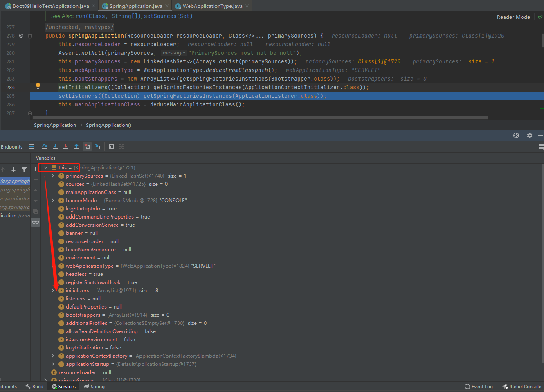This screenshot has height=392, width=544.
Task: Click the run(Class, String[]) doc link
Action: tap(108, 16)
